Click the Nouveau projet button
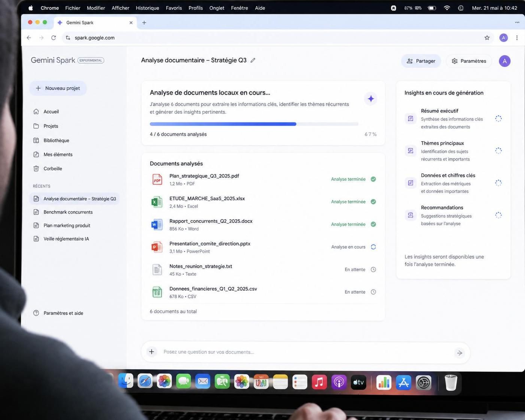Screen dimensions: 525x420 58,88
